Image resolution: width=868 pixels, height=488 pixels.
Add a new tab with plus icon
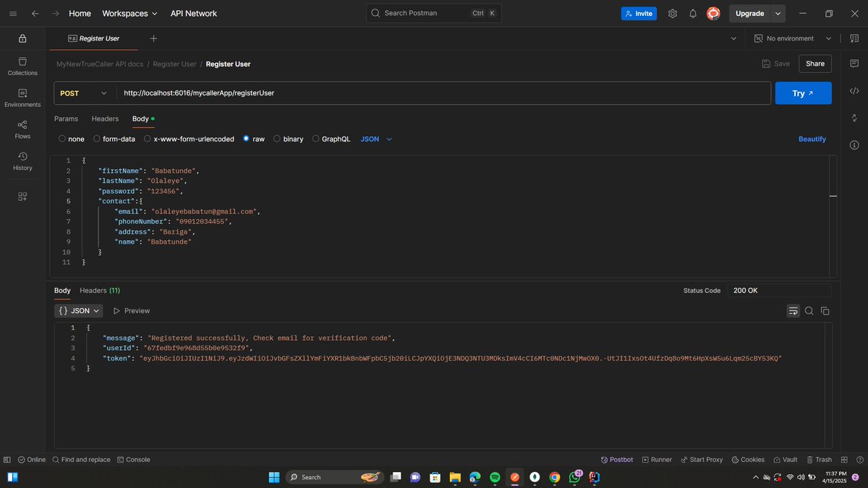coord(153,38)
